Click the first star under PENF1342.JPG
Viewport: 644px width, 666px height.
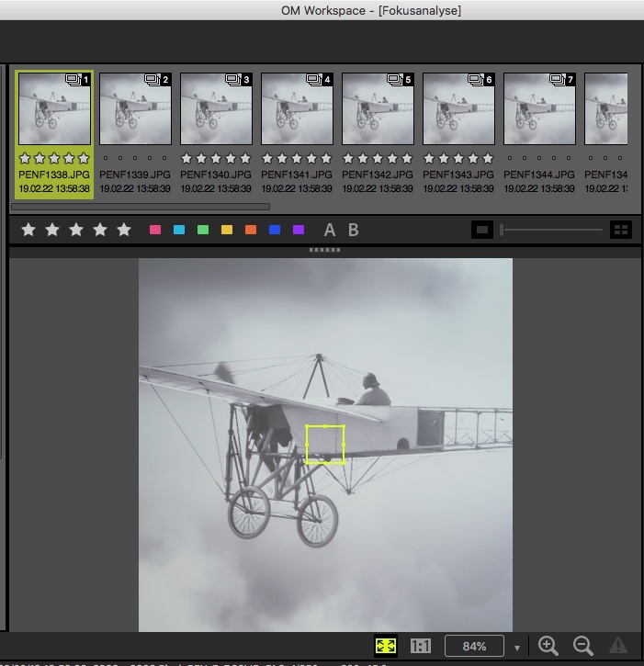pyautogui.click(x=348, y=158)
